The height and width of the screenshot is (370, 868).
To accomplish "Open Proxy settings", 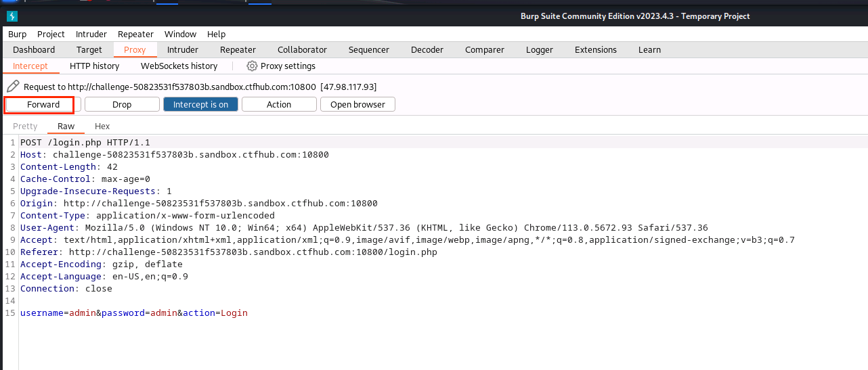I will click(x=281, y=66).
